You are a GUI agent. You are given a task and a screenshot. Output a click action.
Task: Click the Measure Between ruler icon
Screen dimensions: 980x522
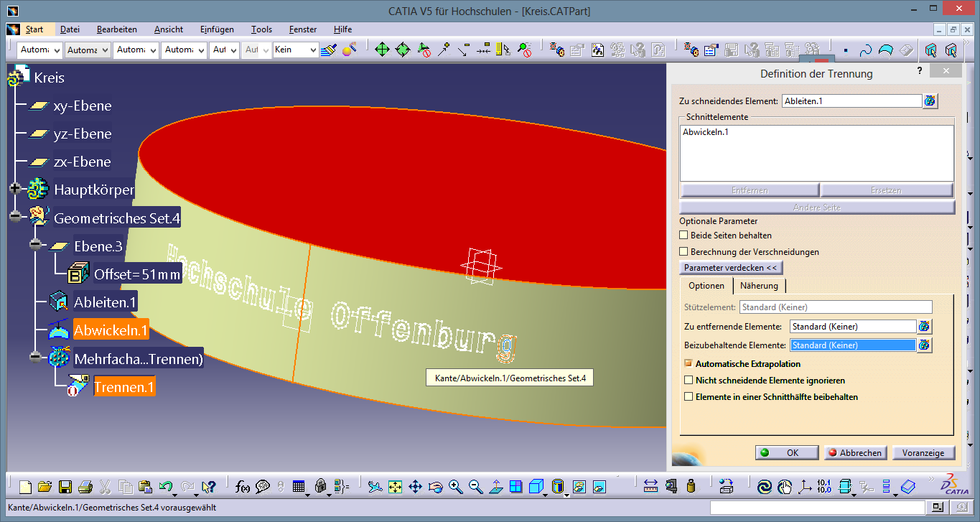(650, 487)
